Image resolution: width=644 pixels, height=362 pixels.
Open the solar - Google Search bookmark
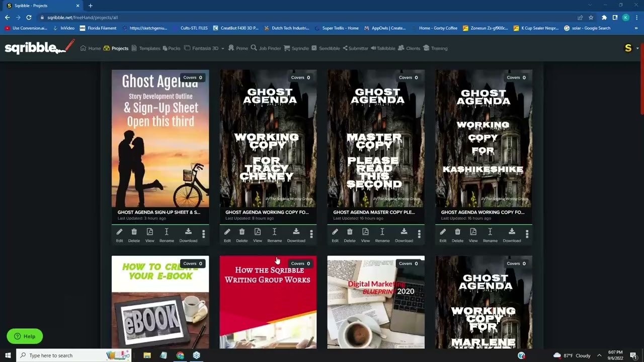[x=587, y=28]
